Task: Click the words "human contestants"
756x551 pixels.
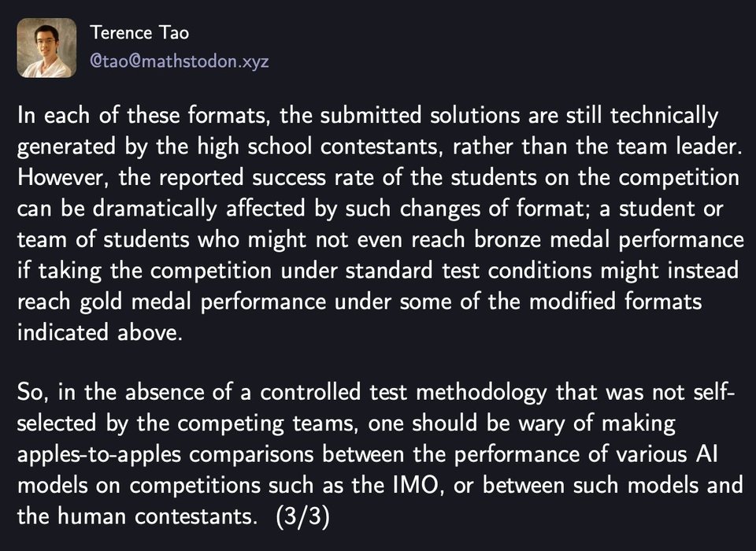Action: pos(154,517)
